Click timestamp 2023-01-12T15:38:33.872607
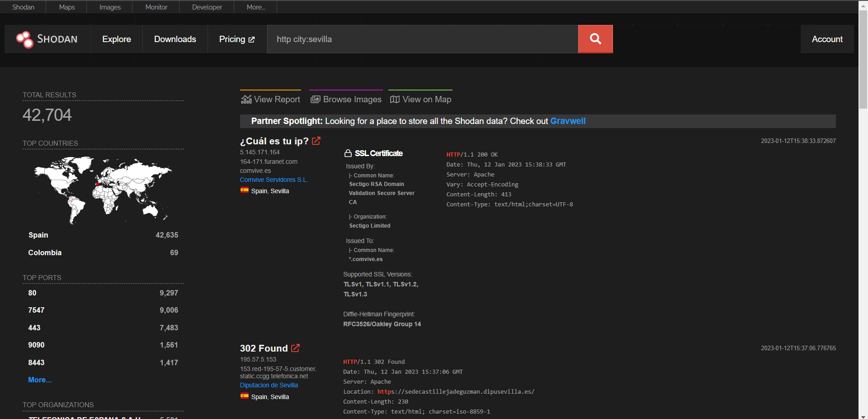Screen dimensions: 868x419 pyautogui.click(x=798, y=141)
